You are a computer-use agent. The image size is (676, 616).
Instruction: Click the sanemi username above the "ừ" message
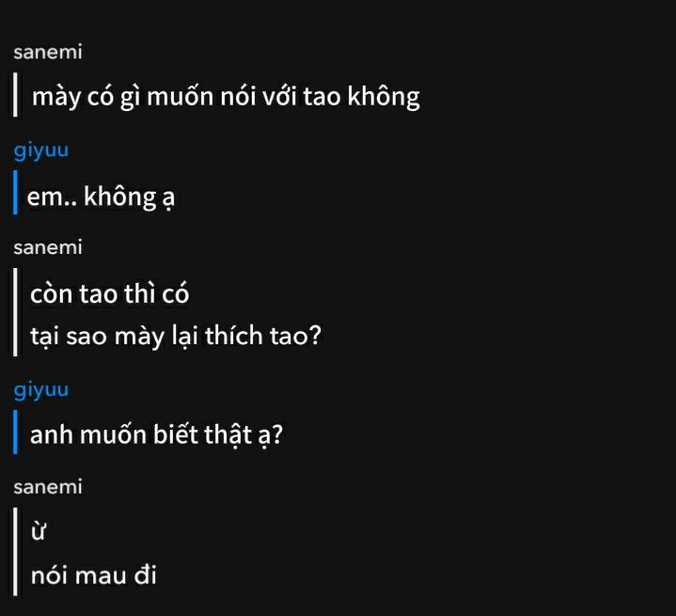click(47, 487)
